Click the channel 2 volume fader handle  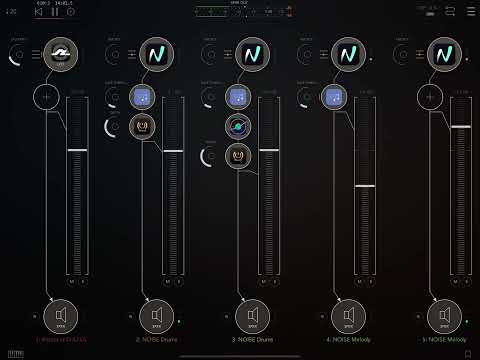(173, 151)
